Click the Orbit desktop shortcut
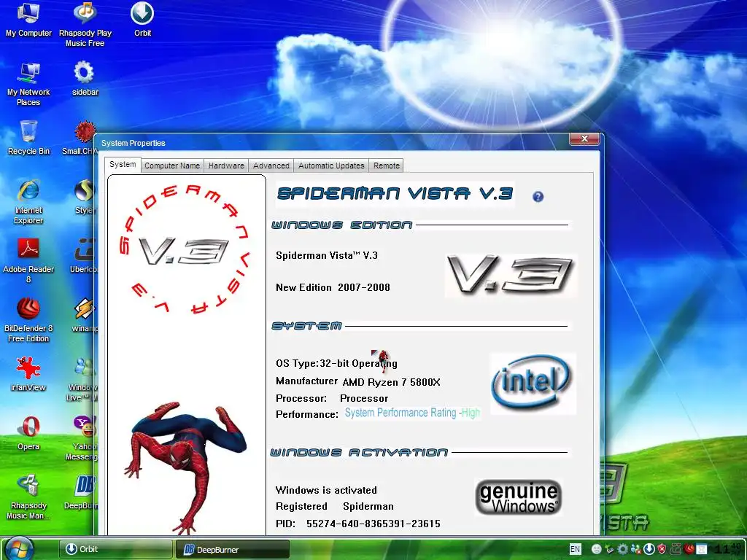The image size is (747, 560). pyautogui.click(x=142, y=20)
